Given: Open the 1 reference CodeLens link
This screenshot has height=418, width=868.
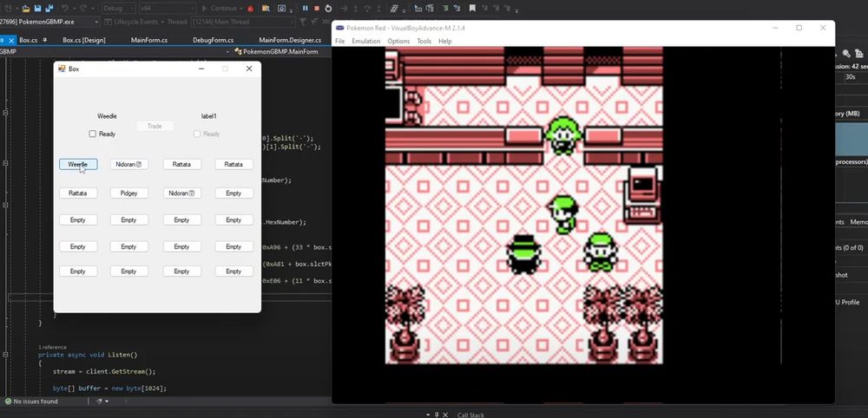Looking at the screenshot, I should tap(52, 347).
